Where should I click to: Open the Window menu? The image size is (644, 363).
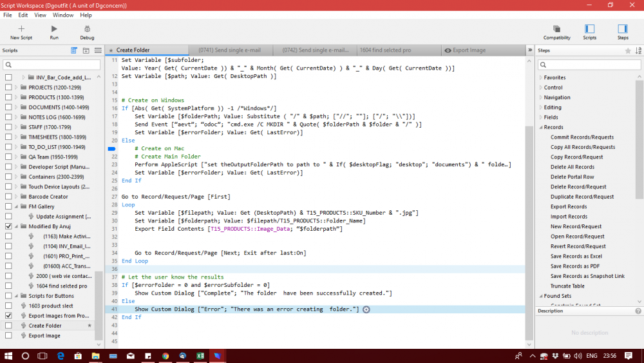point(63,15)
